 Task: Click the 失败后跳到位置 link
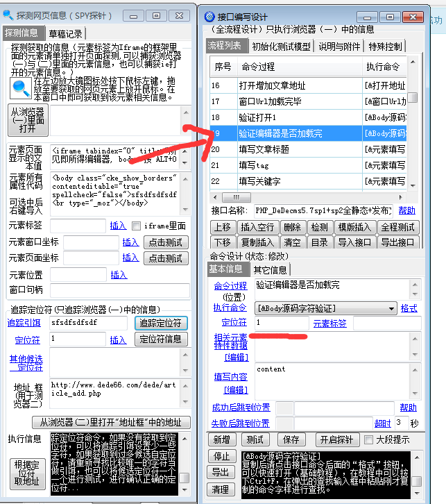[241, 423]
